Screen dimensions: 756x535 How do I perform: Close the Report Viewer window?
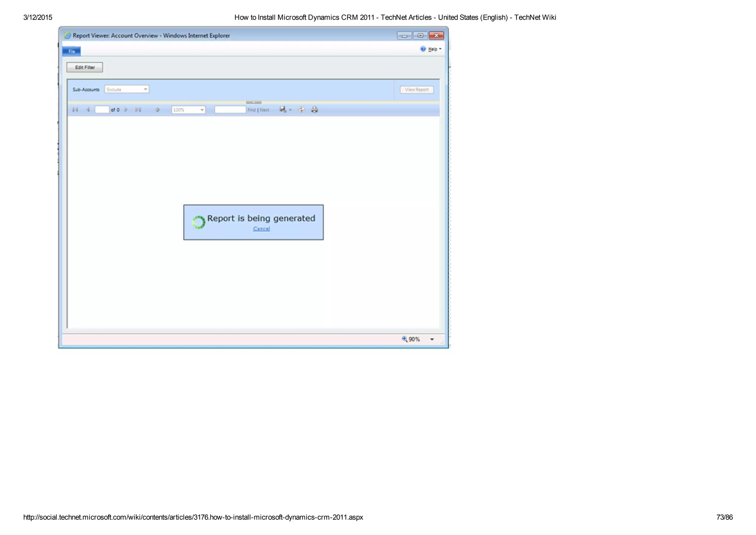436,35
